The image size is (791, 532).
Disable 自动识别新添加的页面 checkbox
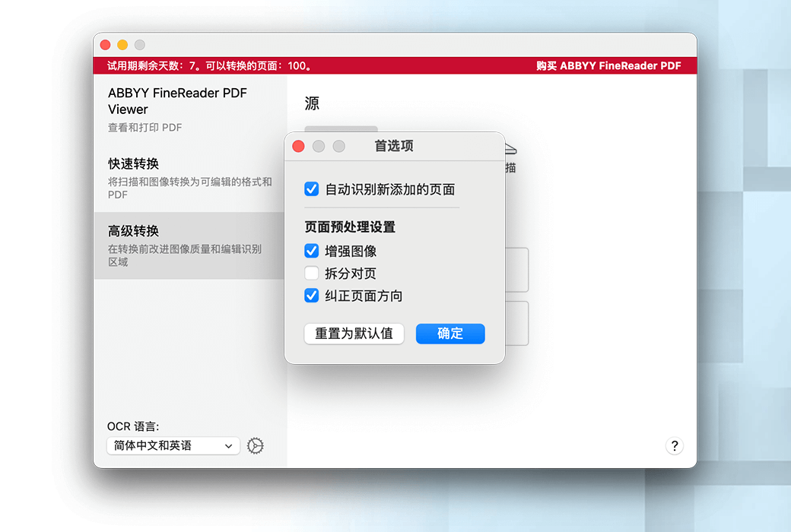coord(311,189)
